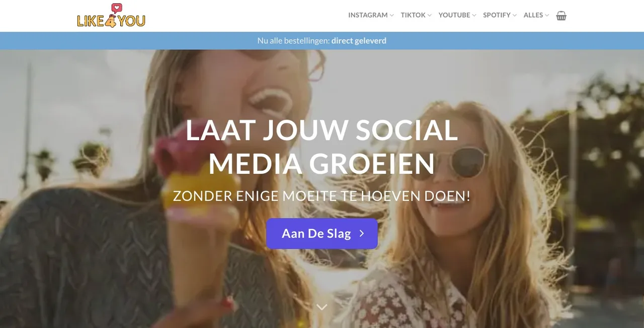
Task: Expand the chevron next to YOUTUBE
Action: click(x=474, y=16)
